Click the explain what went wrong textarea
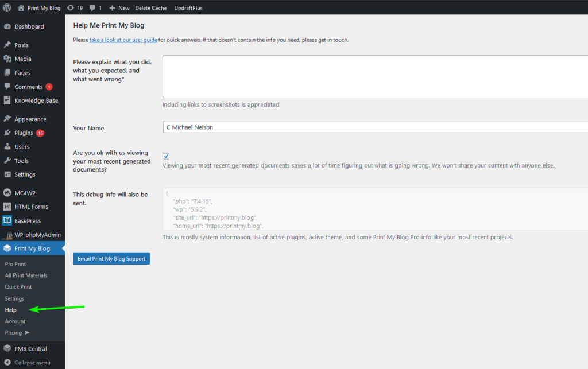This screenshot has height=369, width=588. 375,77
